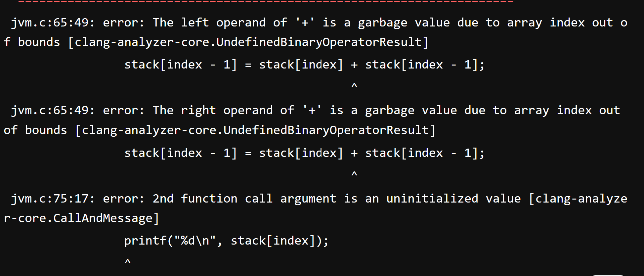The width and height of the screenshot is (644, 276).
Task: Click "error:" label in the 75:17 message
Action: coord(123,199)
